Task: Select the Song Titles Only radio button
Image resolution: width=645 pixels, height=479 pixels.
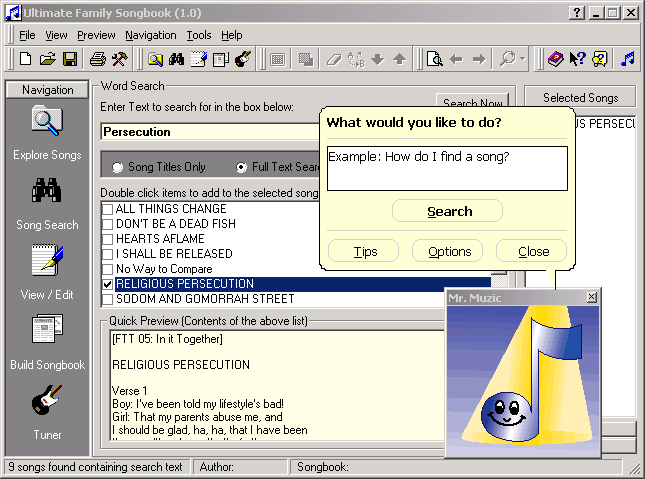Action: 118,167
